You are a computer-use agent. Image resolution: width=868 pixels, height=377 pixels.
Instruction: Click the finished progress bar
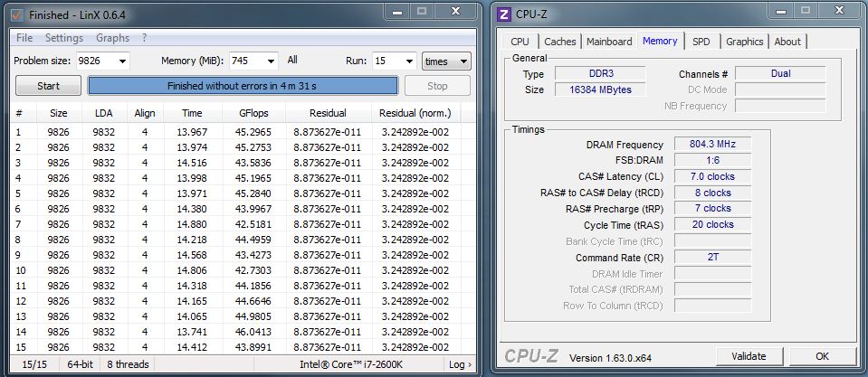[243, 86]
